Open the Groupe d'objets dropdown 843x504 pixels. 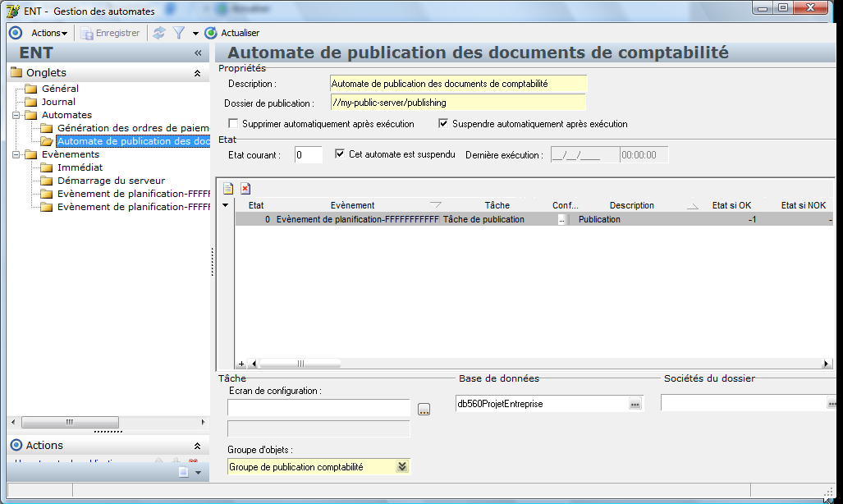pyautogui.click(x=402, y=466)
